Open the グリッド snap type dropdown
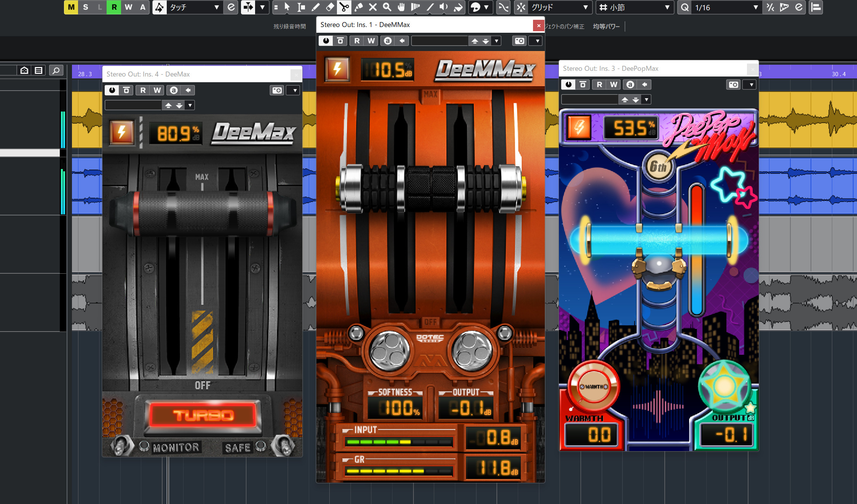The width and height of the screenshot is (857, 504). 560,7
